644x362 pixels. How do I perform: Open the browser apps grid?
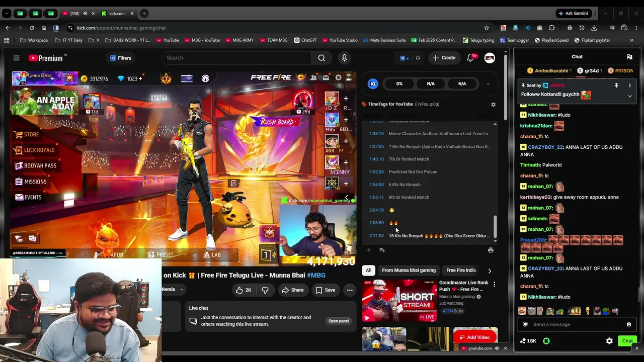click(7, 40)
